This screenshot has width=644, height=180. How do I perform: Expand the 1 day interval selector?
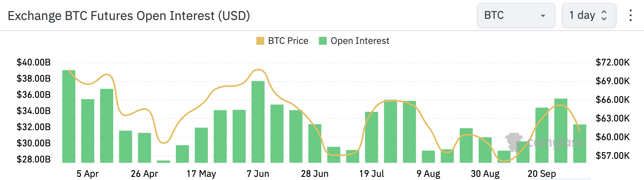589,15
